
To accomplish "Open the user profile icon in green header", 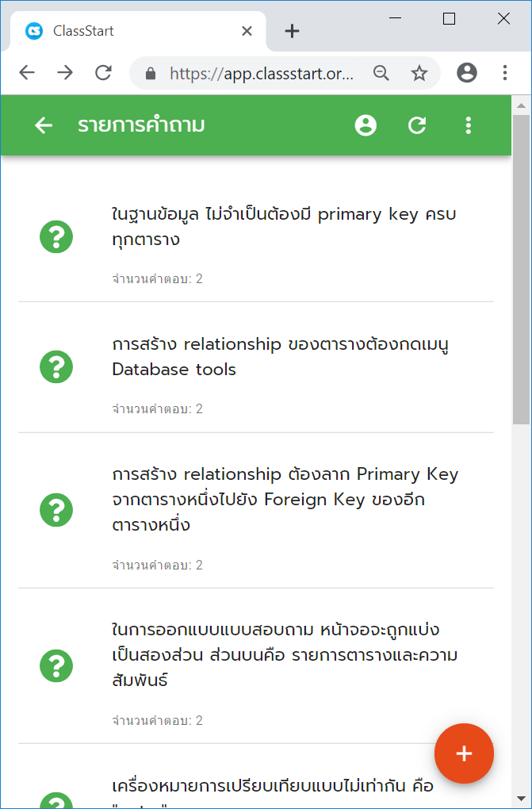I will point(366,125).
